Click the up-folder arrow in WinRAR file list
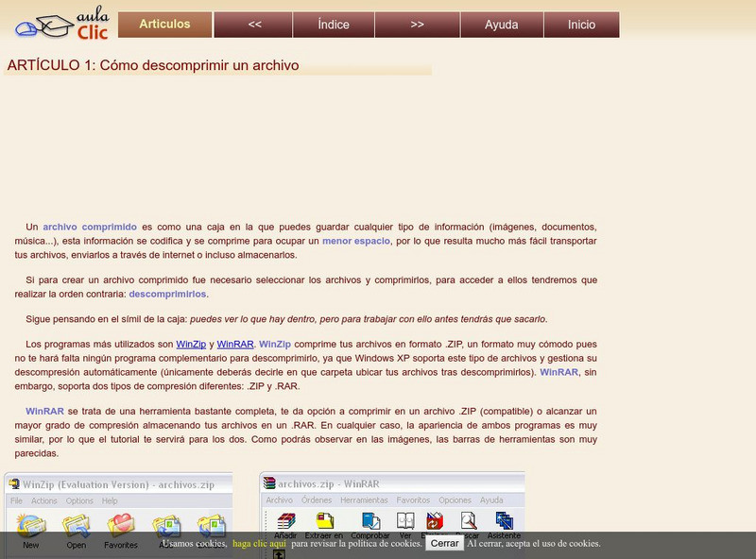 click(277, 555)
